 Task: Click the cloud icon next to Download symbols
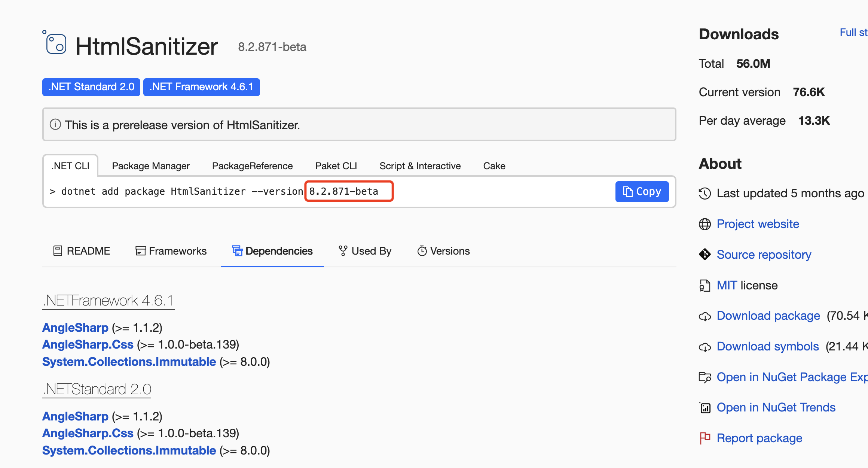pyautogui.click(x=705, y=347)
